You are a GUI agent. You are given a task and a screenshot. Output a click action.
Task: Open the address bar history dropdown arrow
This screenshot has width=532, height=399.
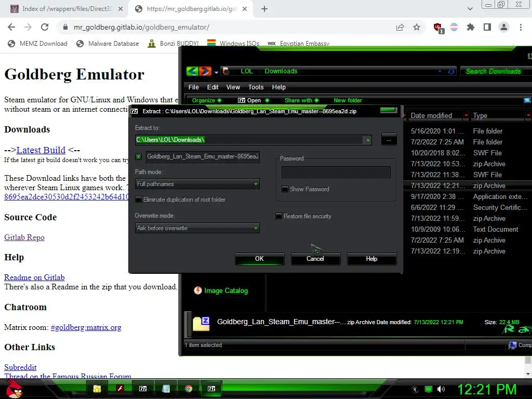pyautogui.click(x=440, y=71)
